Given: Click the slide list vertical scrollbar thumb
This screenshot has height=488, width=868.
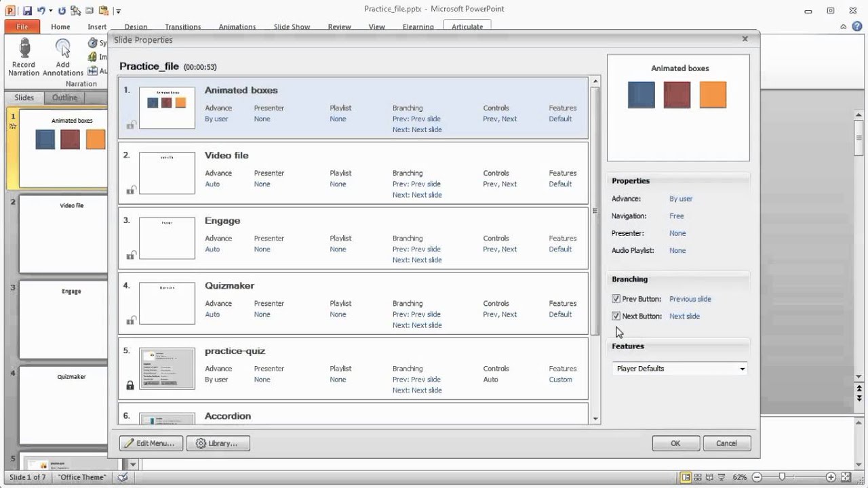Looking at the screenshot, I should (595, 211).
